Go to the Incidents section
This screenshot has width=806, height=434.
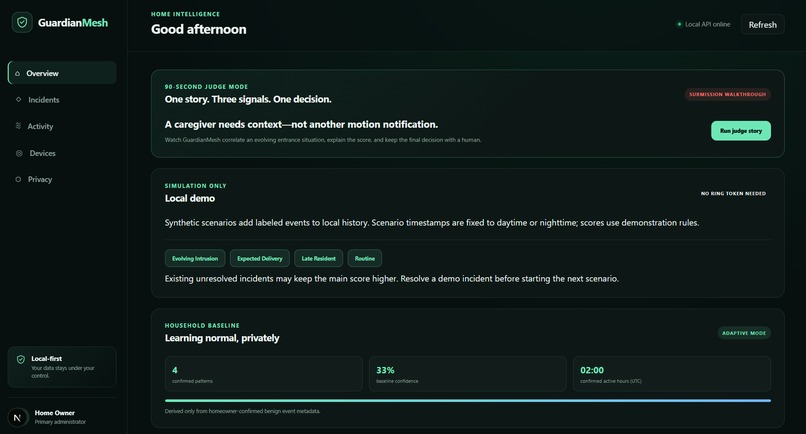pos(62,100)
